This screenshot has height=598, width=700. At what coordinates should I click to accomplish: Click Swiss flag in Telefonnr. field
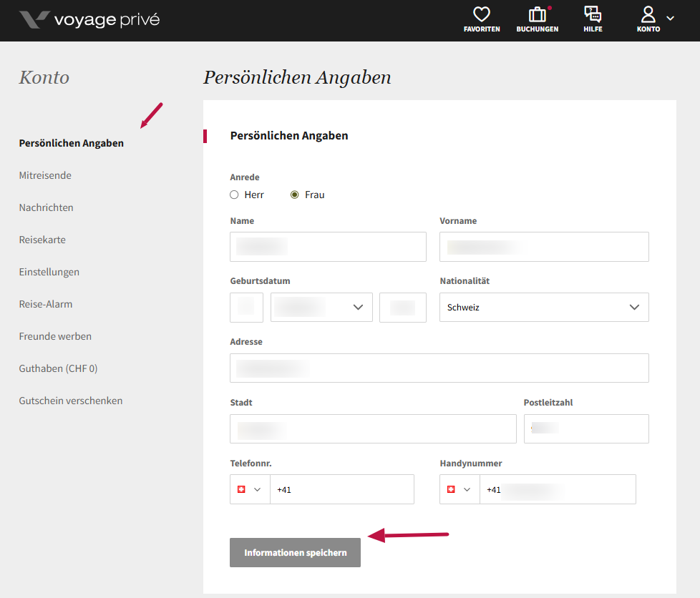click(241, 489)
